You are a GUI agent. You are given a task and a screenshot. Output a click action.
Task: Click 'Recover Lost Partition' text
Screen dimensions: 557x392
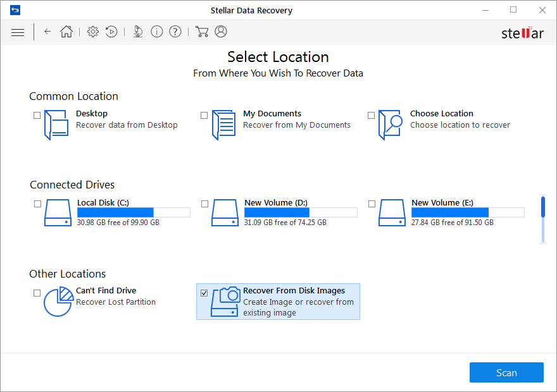[116, 302]
